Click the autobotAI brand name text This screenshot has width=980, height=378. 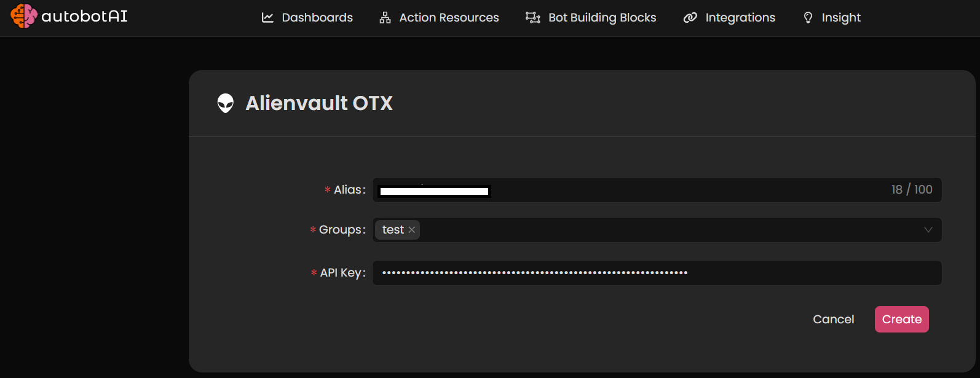(85, 17)
